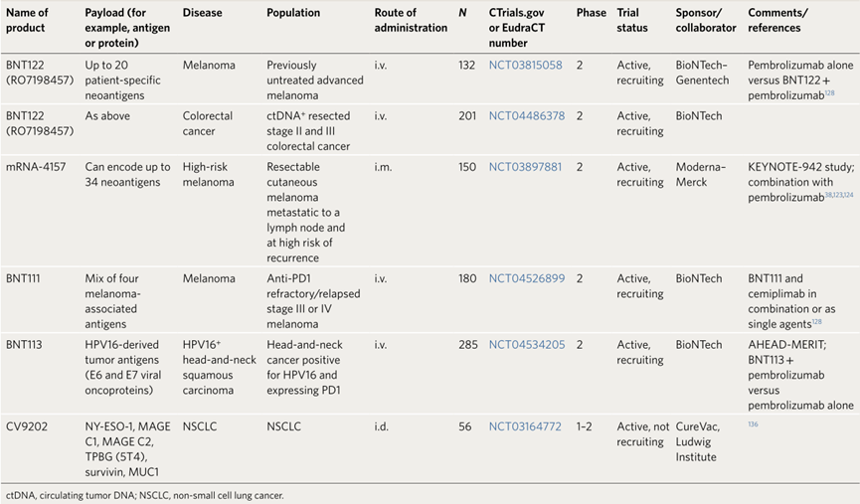860x504 pixels.
Task: Click the 'Sponsor/collaborator' column header
Action: [x=706, y=20]
